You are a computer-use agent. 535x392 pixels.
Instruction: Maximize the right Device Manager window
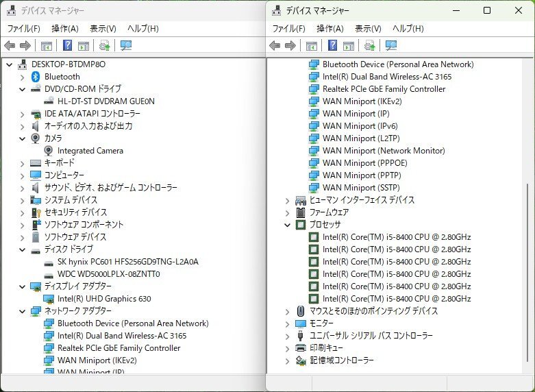(487, 10)
